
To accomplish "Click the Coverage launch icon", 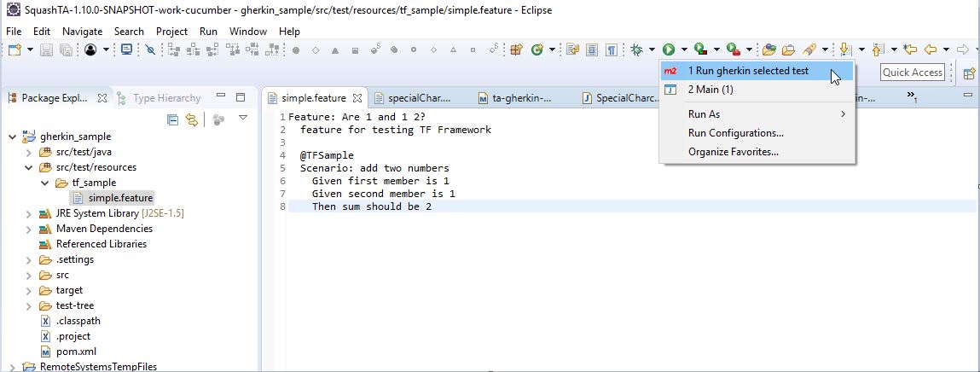I will [700, 49].
